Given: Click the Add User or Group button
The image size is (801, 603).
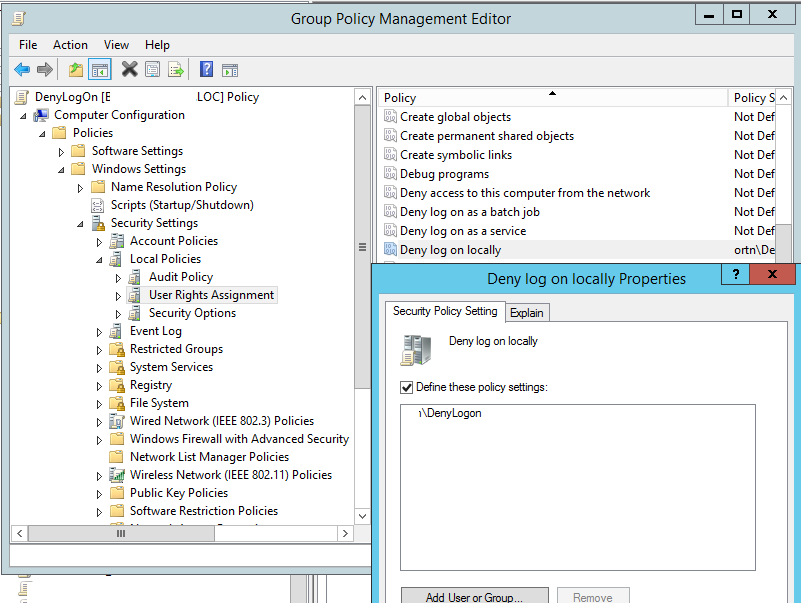Looking at the screenshot, I should coord(474,597).
